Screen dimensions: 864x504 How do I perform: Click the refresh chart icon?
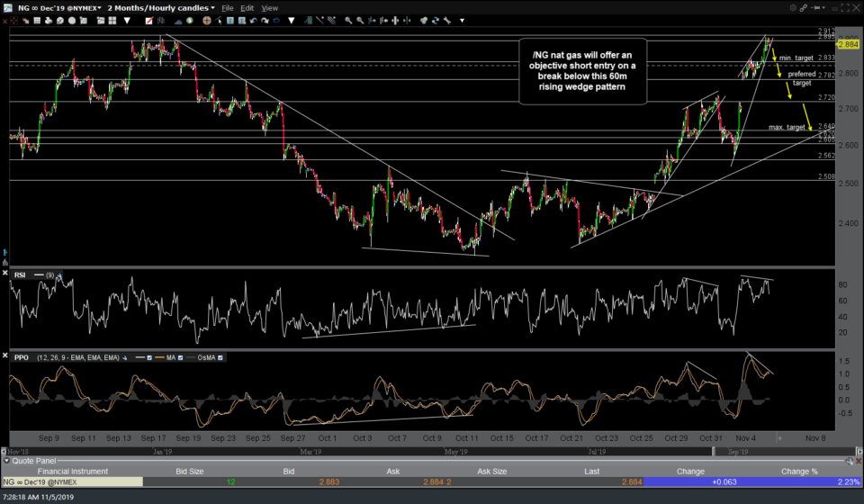point(436,20)
